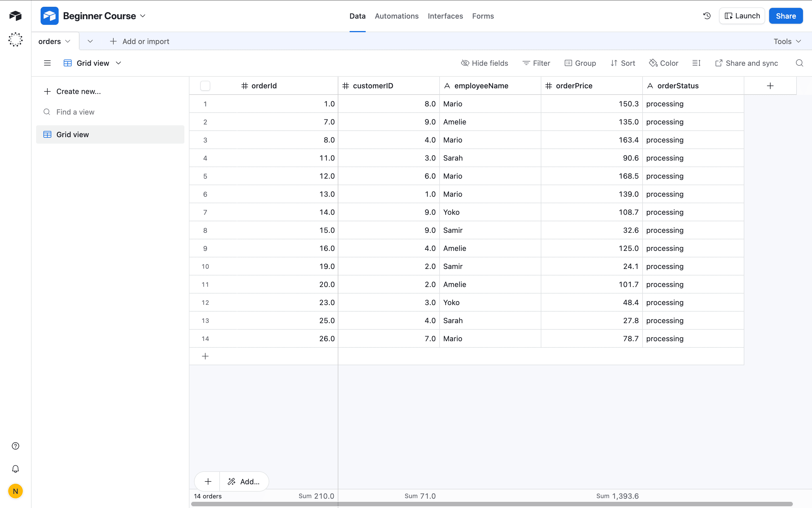Screen dimensions: 812x508
Task: Click the horizontal scrollbar at bottom
Action: click(491, 504)
